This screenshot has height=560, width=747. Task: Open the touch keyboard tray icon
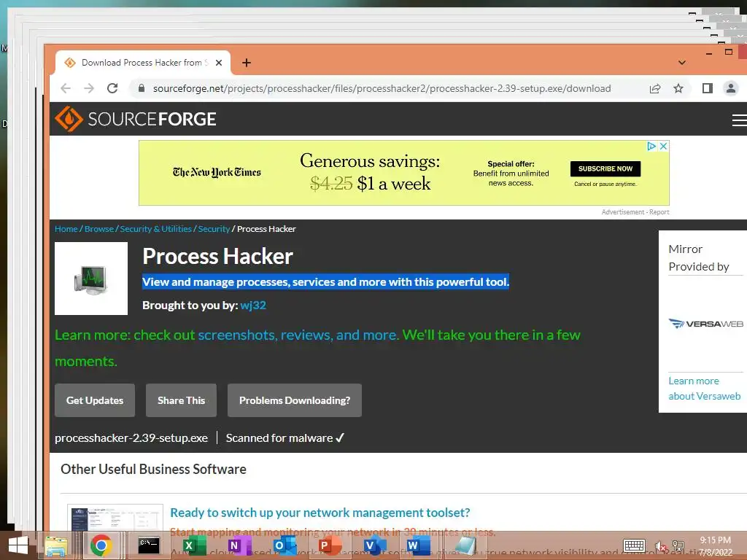pyautogui.click(x=634, y=545)
